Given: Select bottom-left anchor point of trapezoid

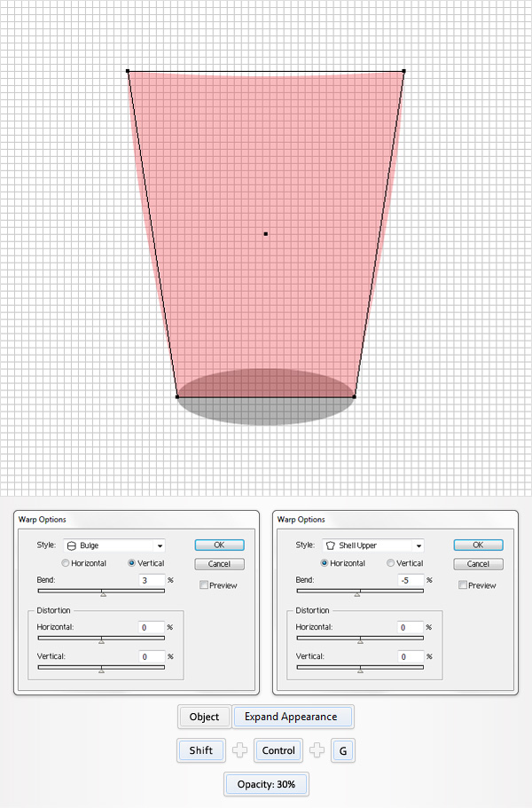Looking at the screenshot, I should (177, 396).
